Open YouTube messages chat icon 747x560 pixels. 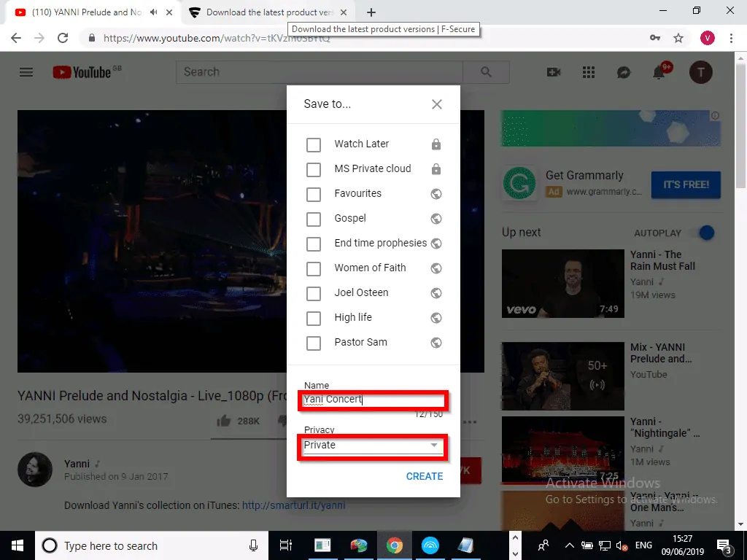pos(624,72)
